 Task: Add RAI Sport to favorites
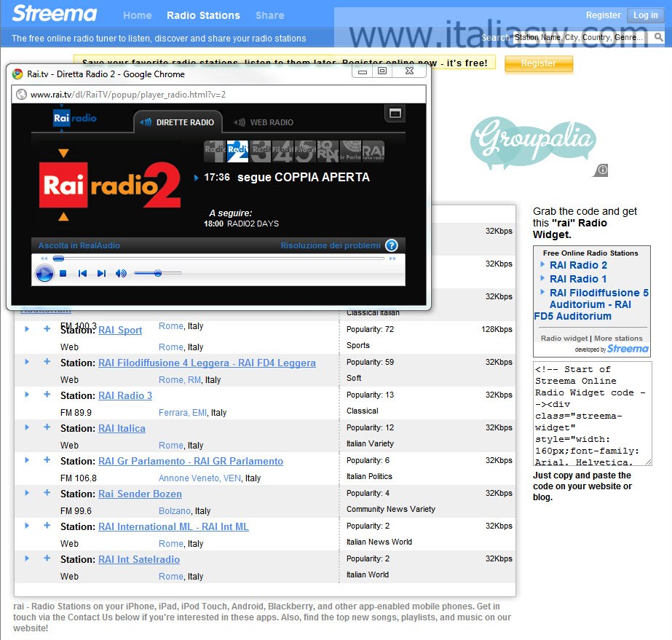pos(47,329)
